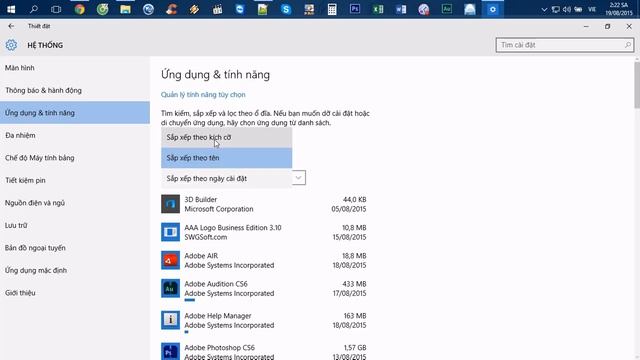The height and width of the screenshot is (360, 640).
Task: Open Tiết kiệm pin page
Action: (x=75, y=180)
